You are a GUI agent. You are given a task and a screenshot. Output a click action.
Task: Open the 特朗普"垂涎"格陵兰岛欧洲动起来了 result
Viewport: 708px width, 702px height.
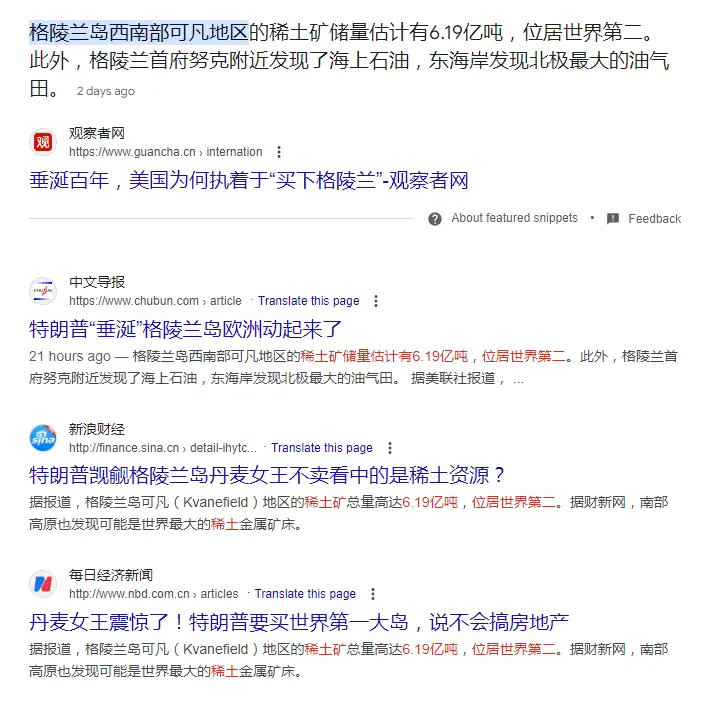point(186,329)
